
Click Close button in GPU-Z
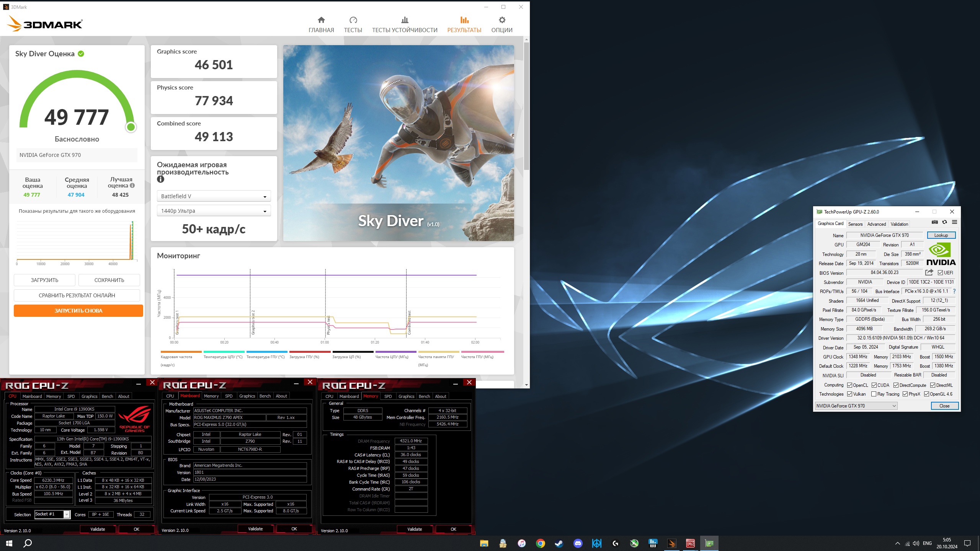click(x=944, y=406)
